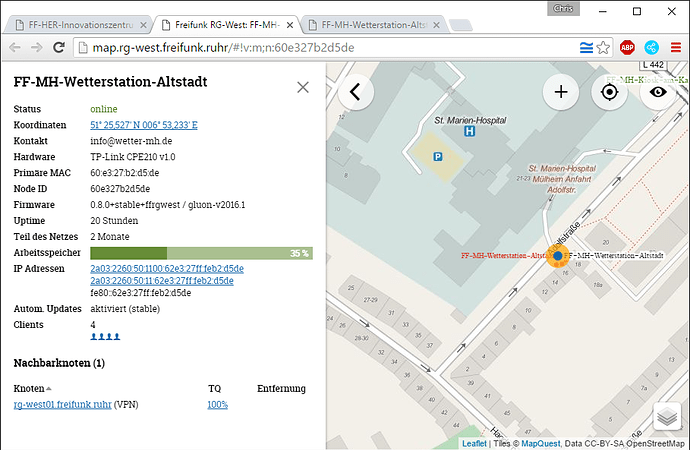Open the 100% TQ link

tap(217, 404)
